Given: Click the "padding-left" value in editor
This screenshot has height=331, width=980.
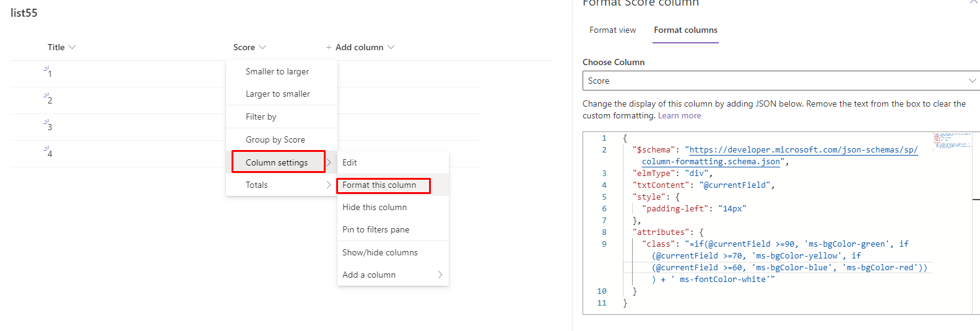Looking at the screenshot, I should point(732,208).
